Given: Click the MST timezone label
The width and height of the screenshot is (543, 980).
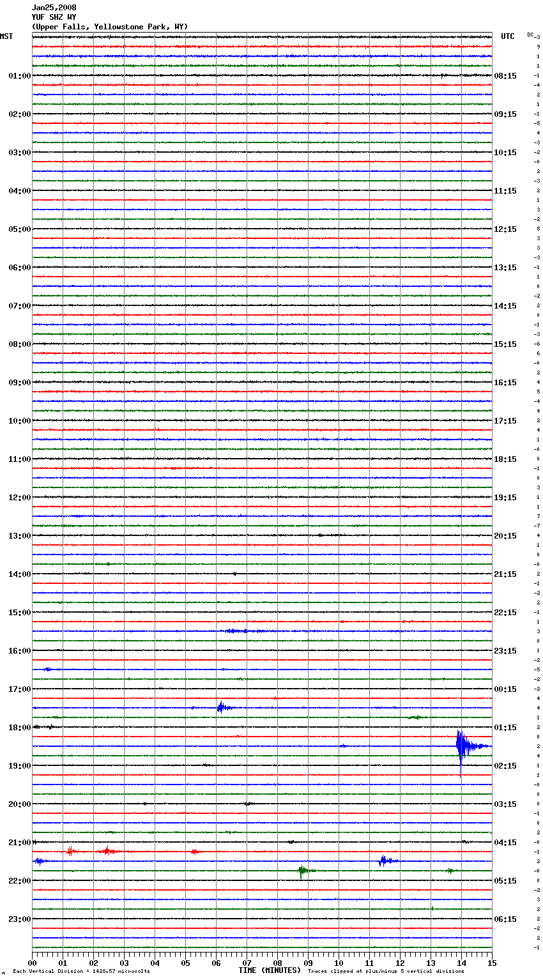Looking at the screenshot, I should pos(6,36).
